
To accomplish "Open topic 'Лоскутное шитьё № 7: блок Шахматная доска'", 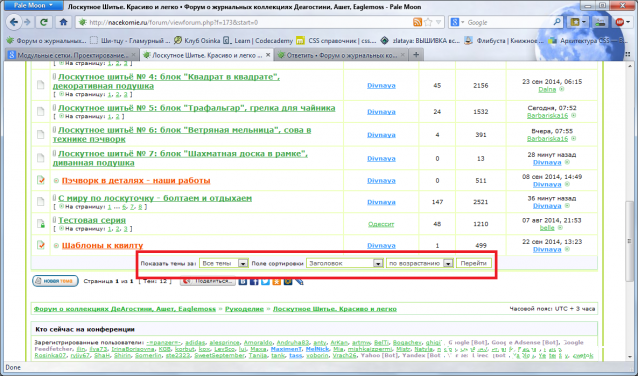I will (x=180, y=158).
